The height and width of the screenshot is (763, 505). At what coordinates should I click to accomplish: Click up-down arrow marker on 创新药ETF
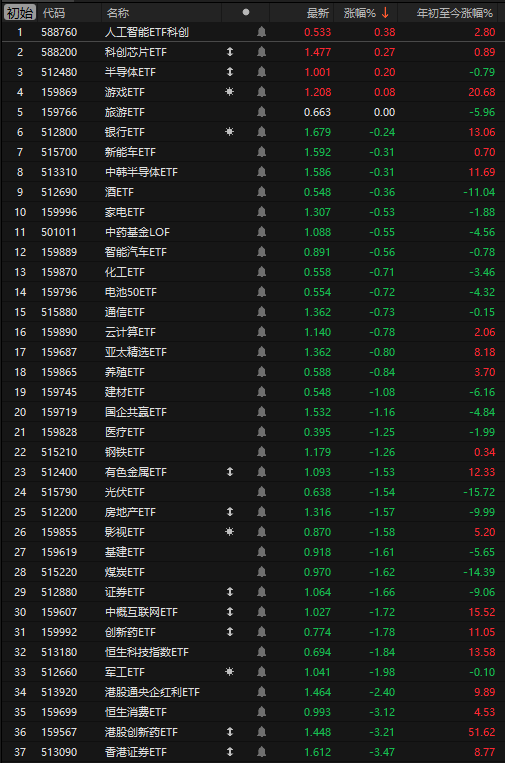(230, 632)
